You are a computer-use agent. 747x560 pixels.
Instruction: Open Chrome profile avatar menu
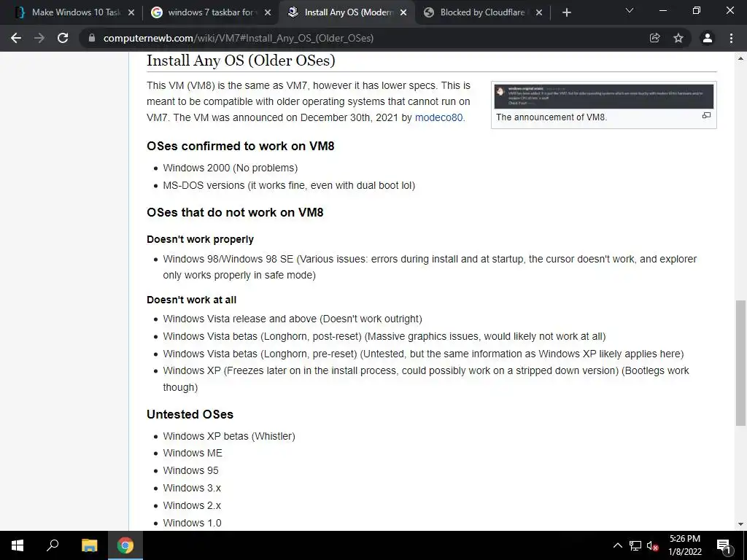click(708, 38)
